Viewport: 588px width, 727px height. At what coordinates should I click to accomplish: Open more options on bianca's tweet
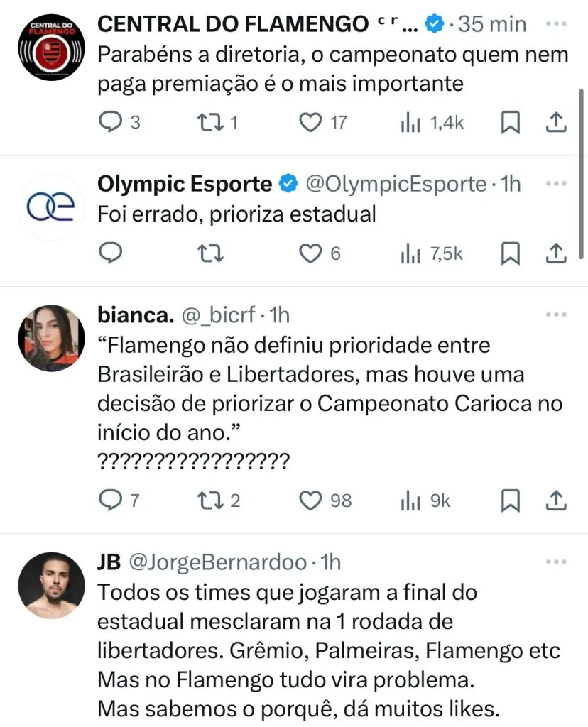coord(556,312)
